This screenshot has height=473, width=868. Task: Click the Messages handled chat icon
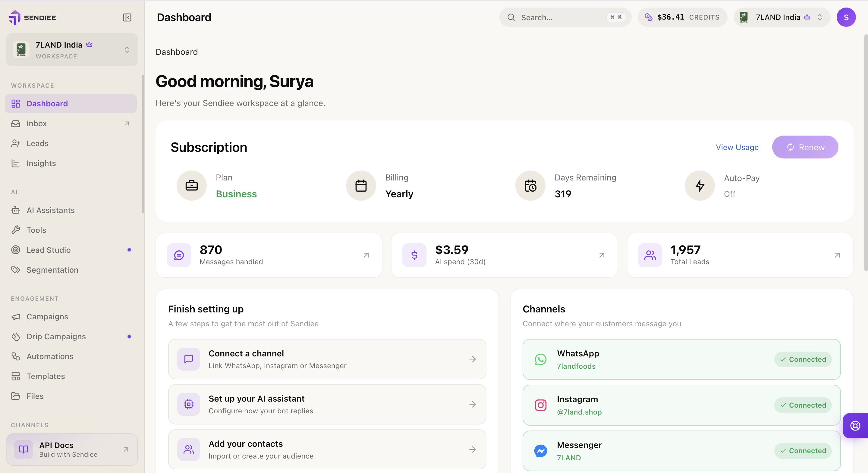179,255
